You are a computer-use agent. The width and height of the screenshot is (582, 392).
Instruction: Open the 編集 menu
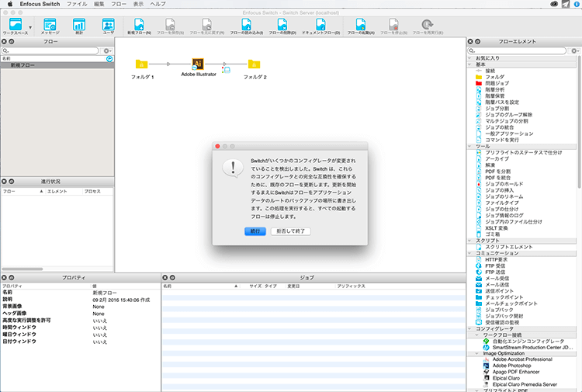coord(99,4)
